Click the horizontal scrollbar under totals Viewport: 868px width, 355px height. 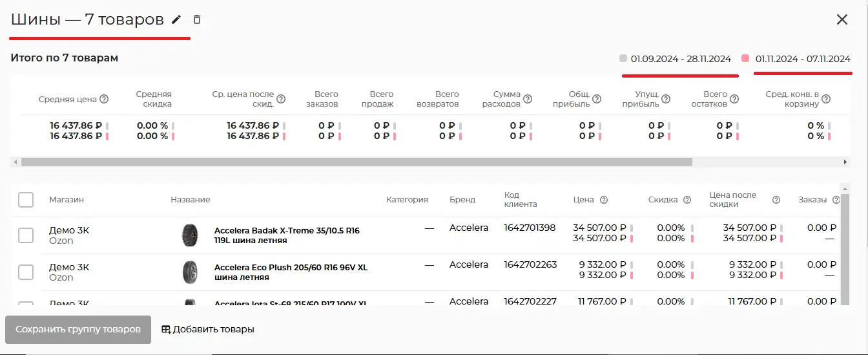356,162
